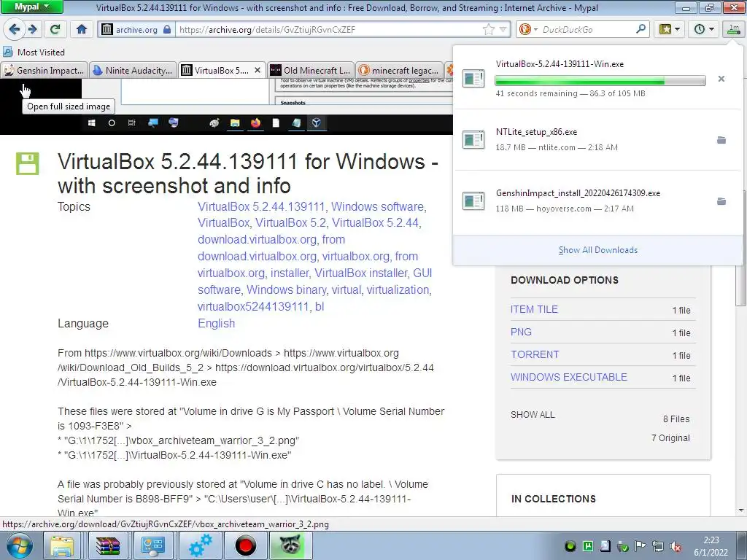Open containing folder for GenshinImpact_install
The width and height of the screenshot is (747, 560).
(721, 201)
